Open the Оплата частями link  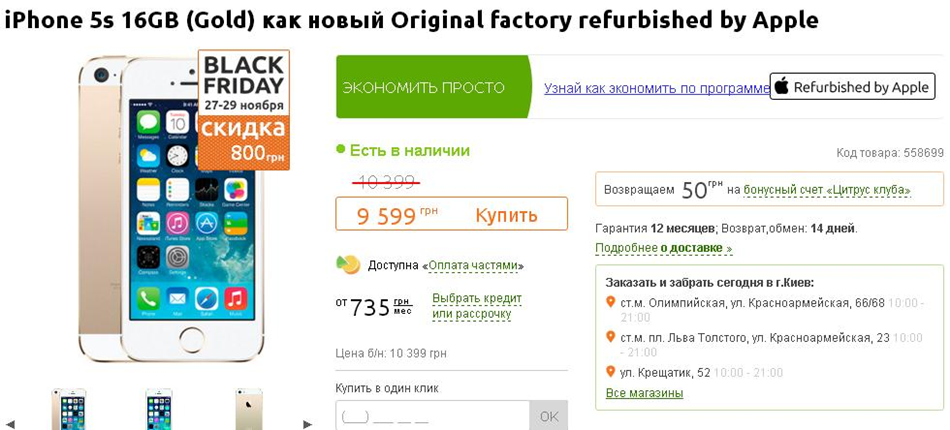(473, 266)
